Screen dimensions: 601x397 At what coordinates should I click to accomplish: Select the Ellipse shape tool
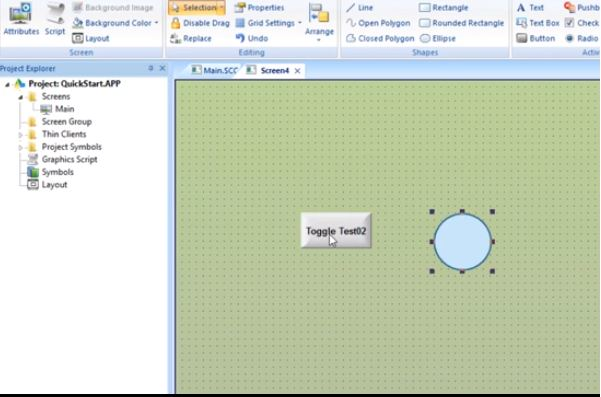pyautogui.click(x=437, y=38)
